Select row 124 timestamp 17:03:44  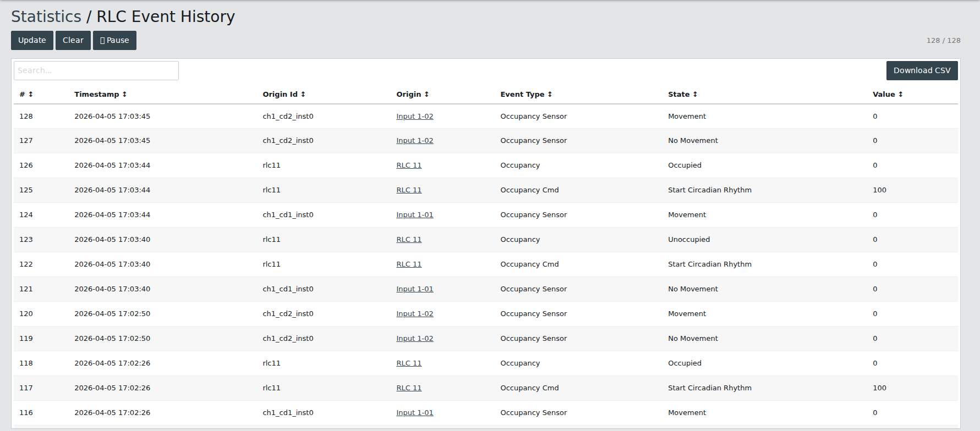(x=112, y=214)
